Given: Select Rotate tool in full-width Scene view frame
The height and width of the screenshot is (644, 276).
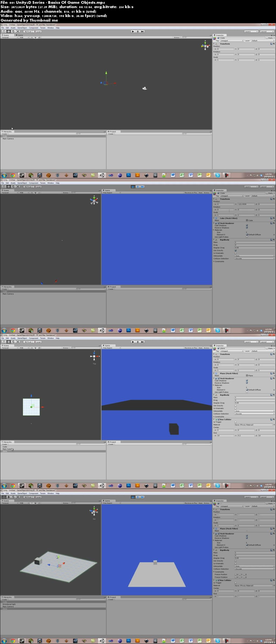Looking at the screenshot, I should pyautogui.click(x=13, y=32).
